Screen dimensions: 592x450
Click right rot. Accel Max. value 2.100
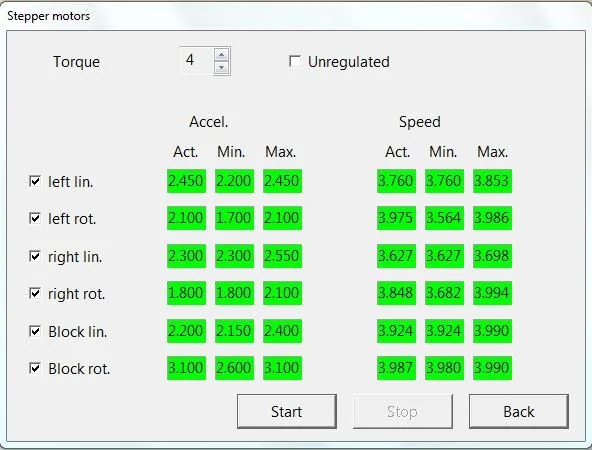[x=282, y=293]
